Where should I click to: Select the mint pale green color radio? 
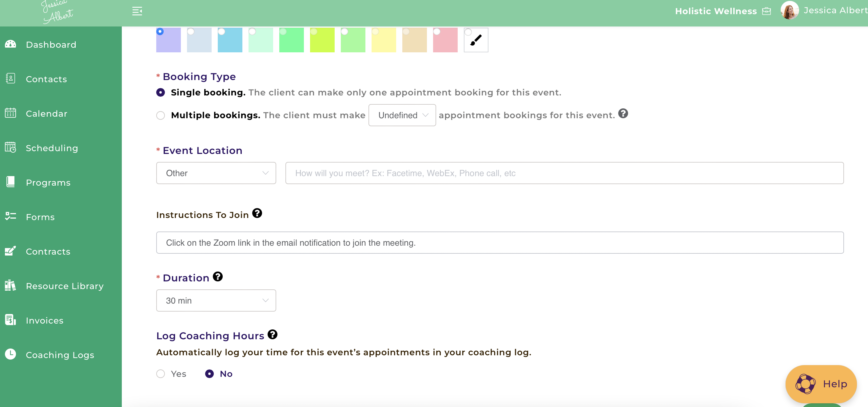[x=252, y=31]
